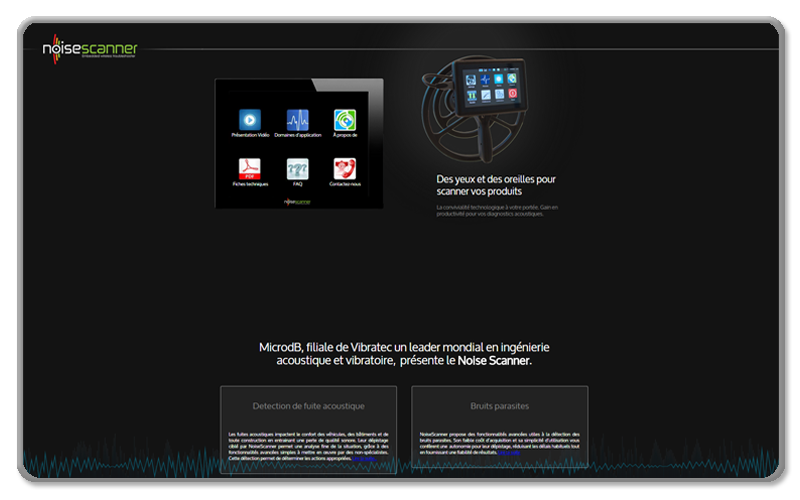Click the small noisescanner logo under the icon grid

[x=297, y=202]
